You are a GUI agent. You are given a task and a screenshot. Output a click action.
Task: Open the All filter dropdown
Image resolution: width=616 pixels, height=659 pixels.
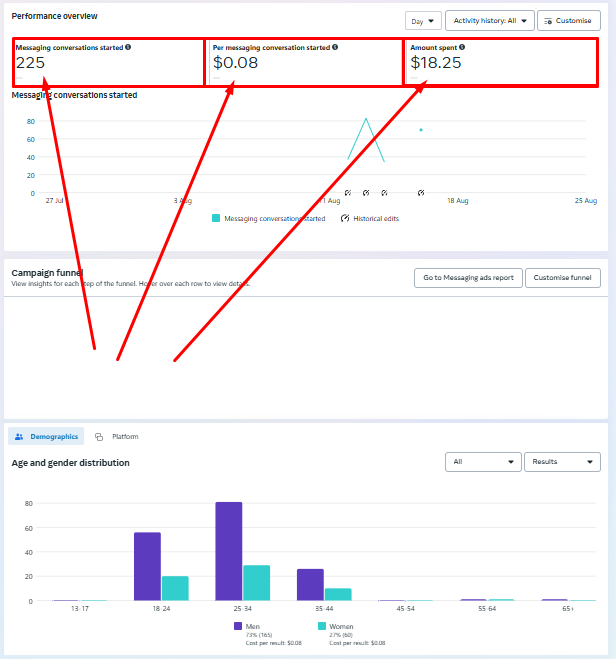click(x=483, y=462)
